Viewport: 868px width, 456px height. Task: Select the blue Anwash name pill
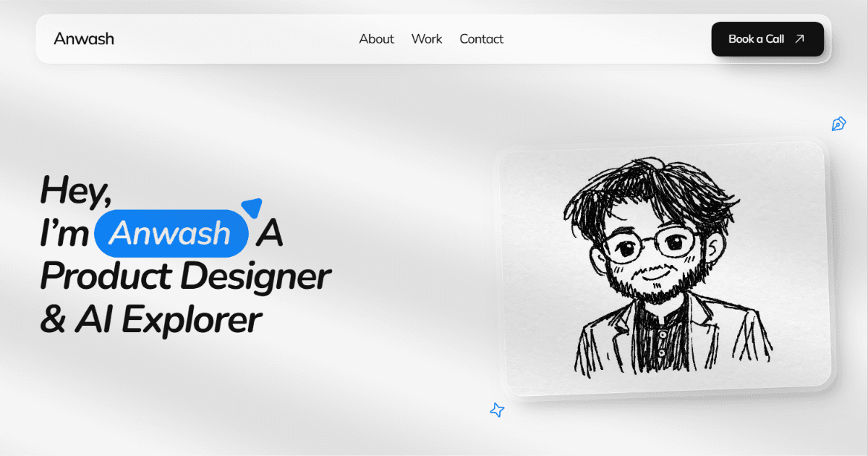(171, 234)
